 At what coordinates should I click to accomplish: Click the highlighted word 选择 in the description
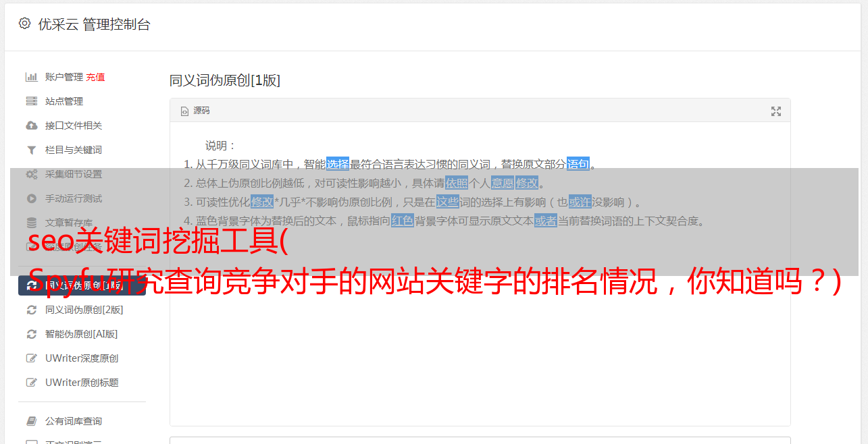click(x=338, y=164)
